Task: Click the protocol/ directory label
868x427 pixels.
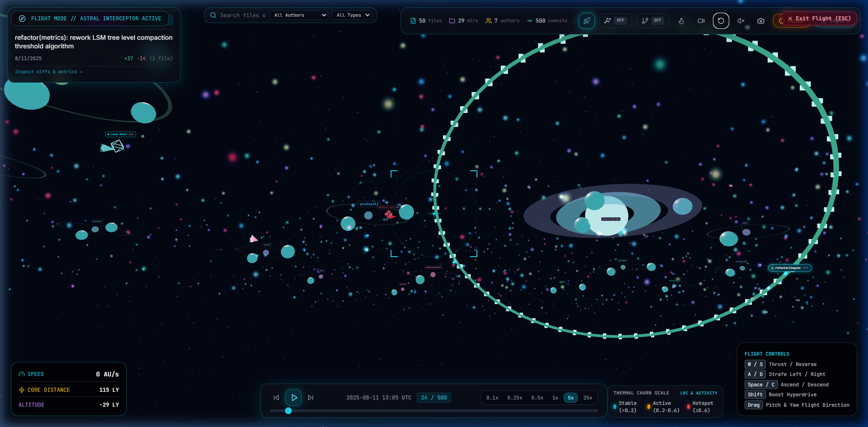Action: 369,204
